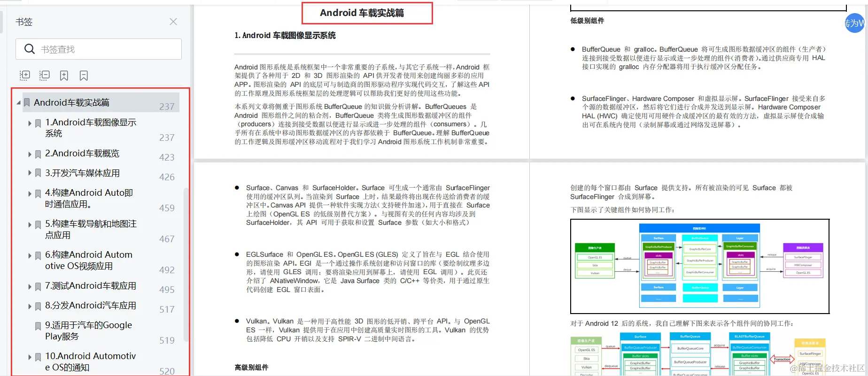Image resolution: width=868 pixels, height=376 pixels.
Task: Open bookmark 5.构建车载导航和地图注点应用
Action: (91, 229)
